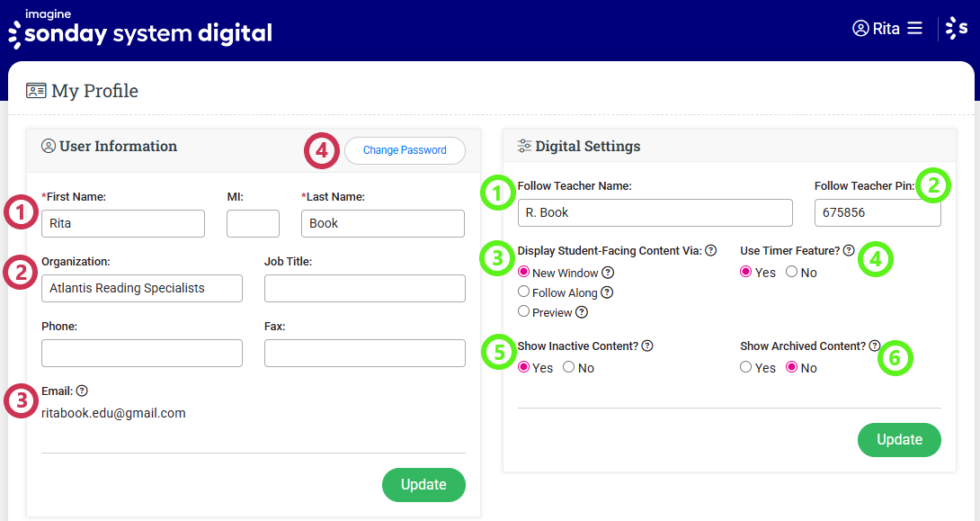Click Update in the User Information panel
The image size is (980, 521).
coord(423,485)
